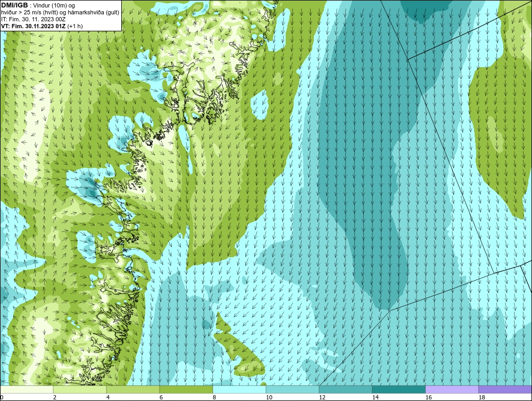532x401 pixels.
Task: Click the 14–16 m/s legend color swatch
Action: pos(398,389)
